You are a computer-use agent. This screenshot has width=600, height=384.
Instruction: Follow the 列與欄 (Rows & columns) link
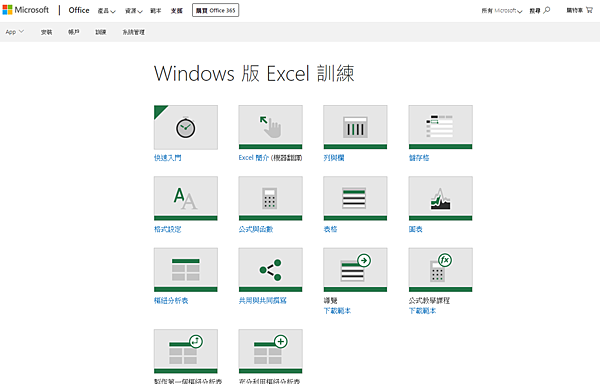334,158
